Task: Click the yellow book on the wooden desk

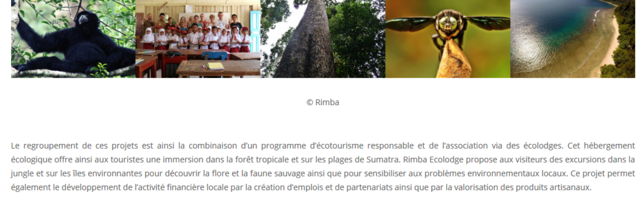Action: pos(216,66)
